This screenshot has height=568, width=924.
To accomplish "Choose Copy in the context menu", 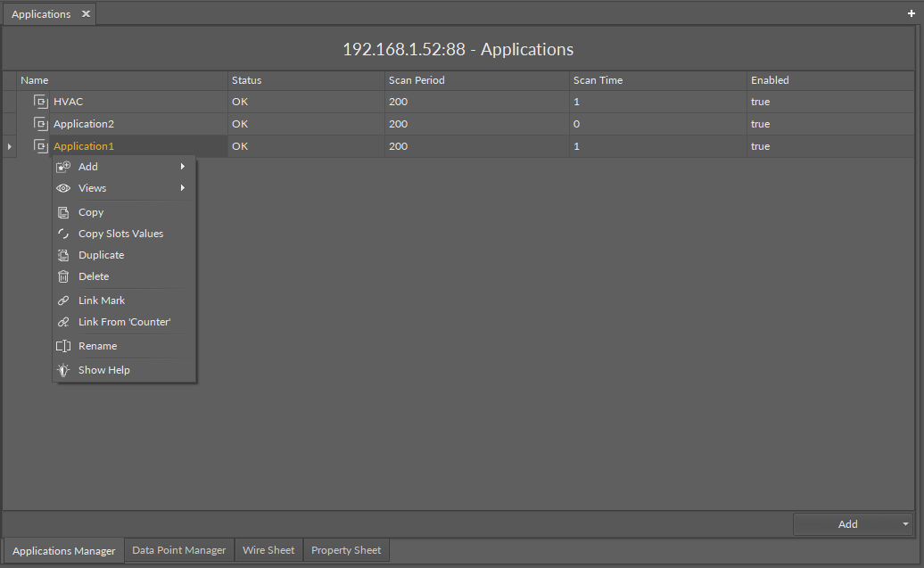I will pyautogui.click(x=91, y=212).
